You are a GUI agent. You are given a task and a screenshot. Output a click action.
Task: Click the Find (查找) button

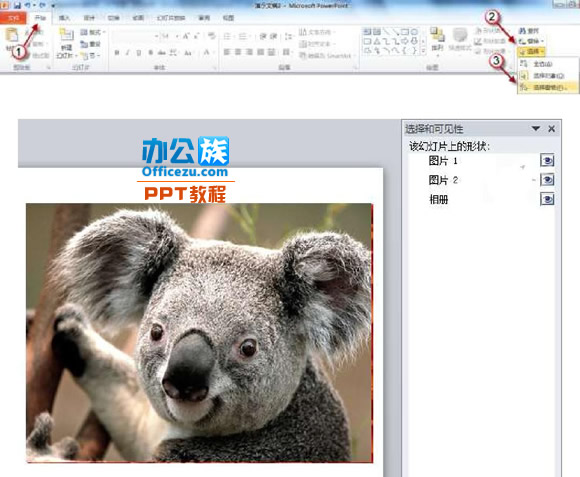click(x=529, y=31)
